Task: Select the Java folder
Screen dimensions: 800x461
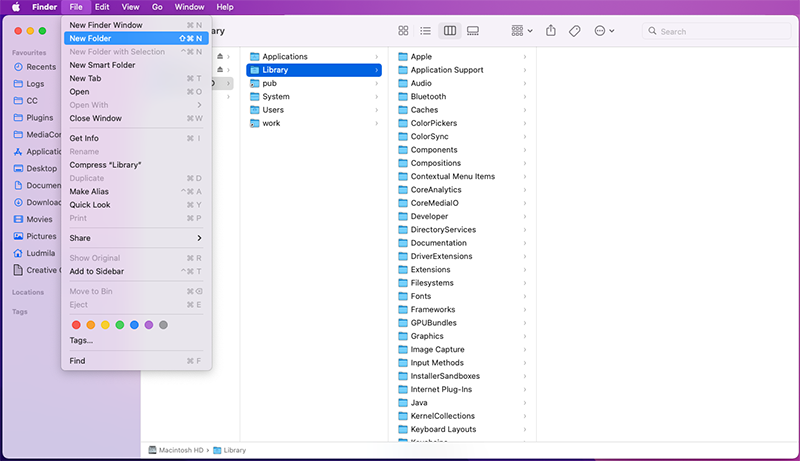Action: 462,403
